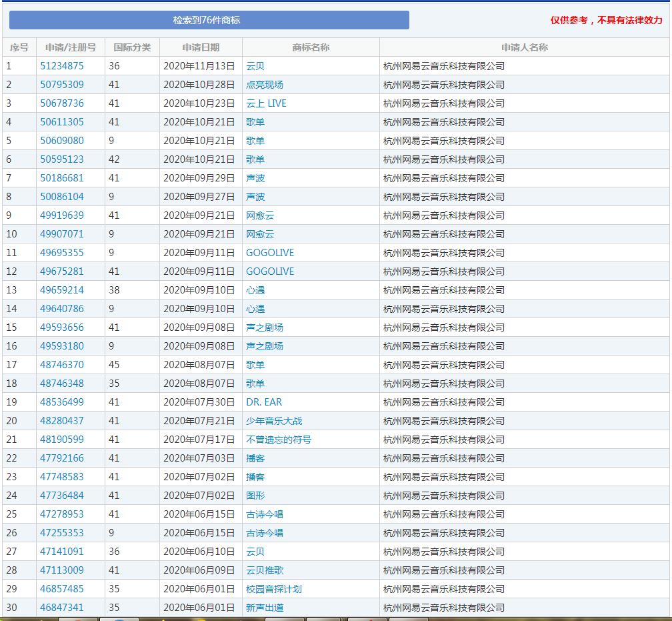The height and width of the screenshot is (621, 672).
Task: Open registration number 49919639
Action: click(x=62, y=215)
